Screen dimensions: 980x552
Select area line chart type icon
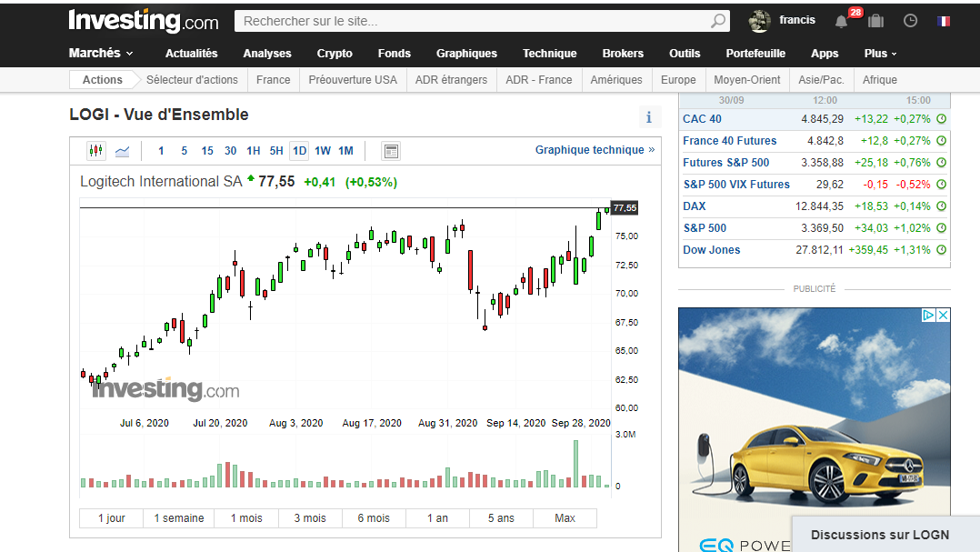(123, 151)
